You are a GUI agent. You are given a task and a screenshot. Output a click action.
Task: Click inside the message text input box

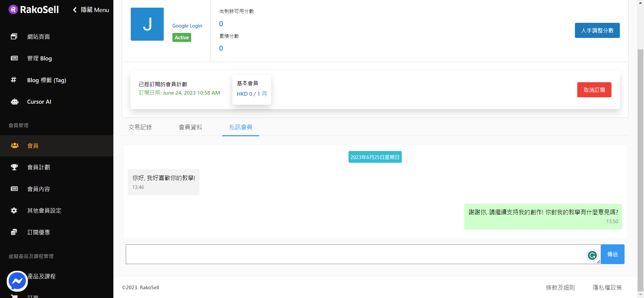356,254
